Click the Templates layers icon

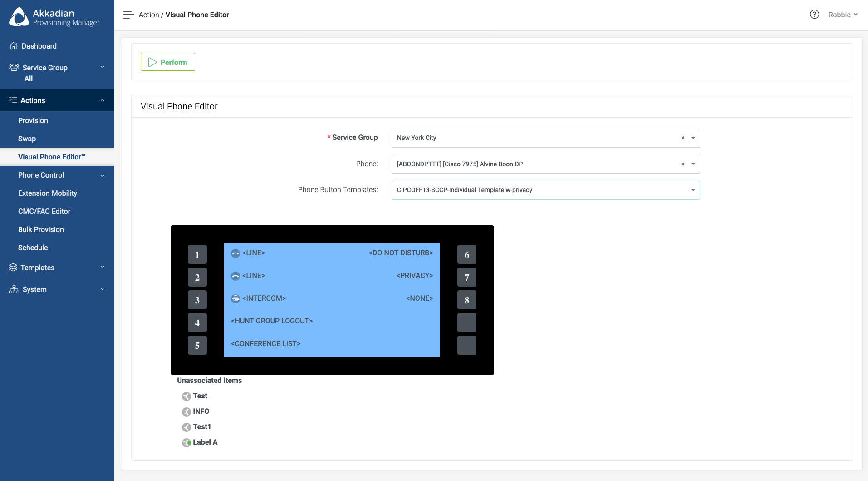click(x=13, y=268)
